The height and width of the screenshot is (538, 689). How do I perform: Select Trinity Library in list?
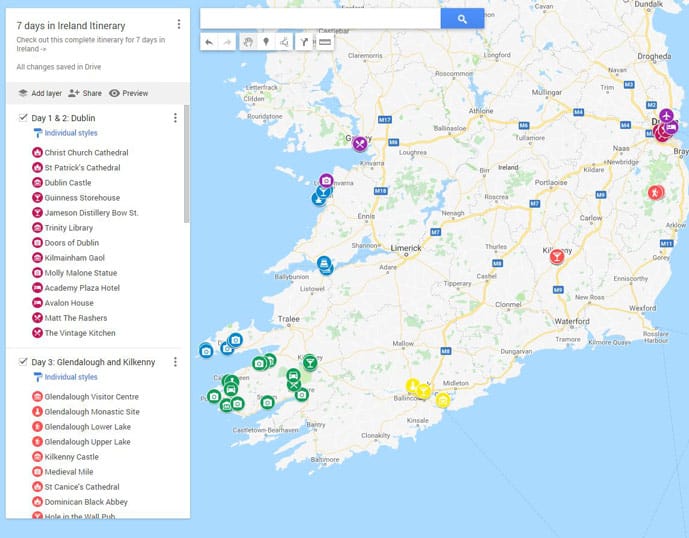(63, 228)
